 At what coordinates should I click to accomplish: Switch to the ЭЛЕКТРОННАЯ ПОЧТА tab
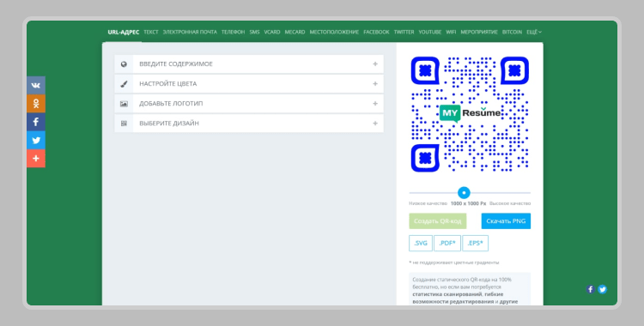pyautogui.click(x=190, y=32)
